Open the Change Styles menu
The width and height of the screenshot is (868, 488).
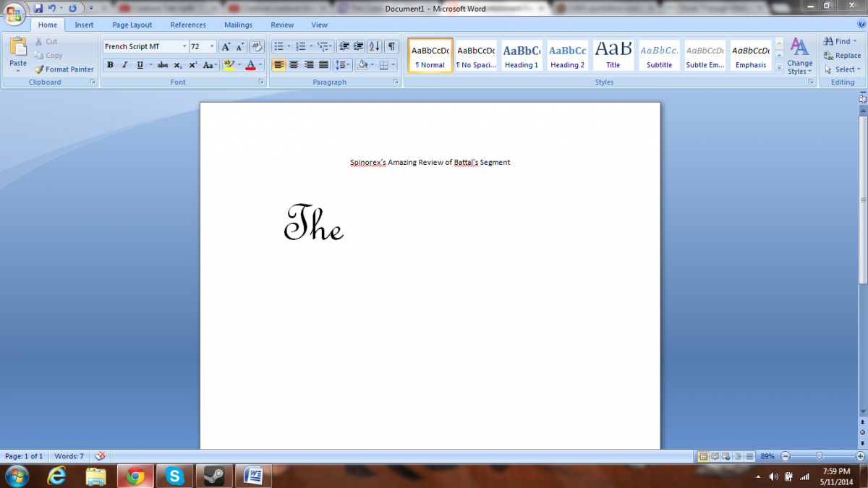click(799, 56)
